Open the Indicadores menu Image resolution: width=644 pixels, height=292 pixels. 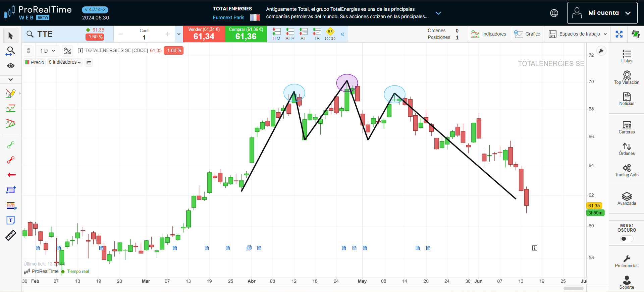(488, 34)
